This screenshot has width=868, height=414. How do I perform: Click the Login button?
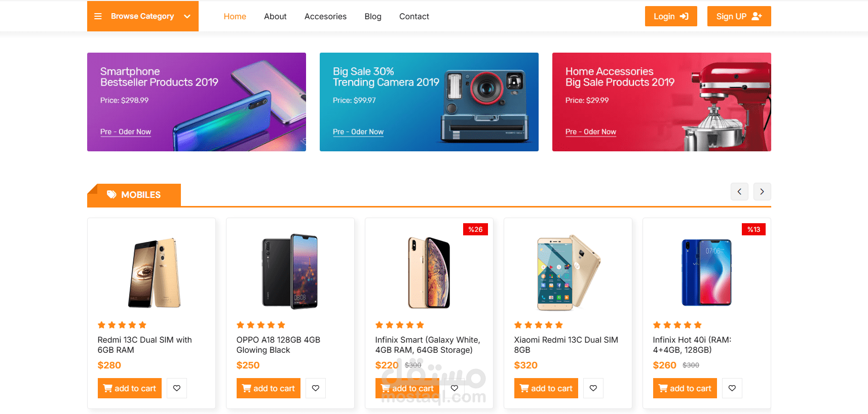pos(670,16)
